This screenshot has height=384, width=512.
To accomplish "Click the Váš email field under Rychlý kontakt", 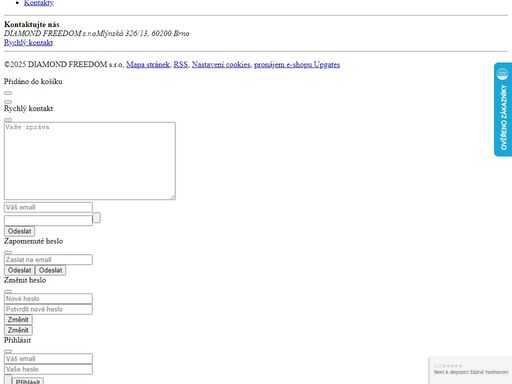I will tap(48, 207).
